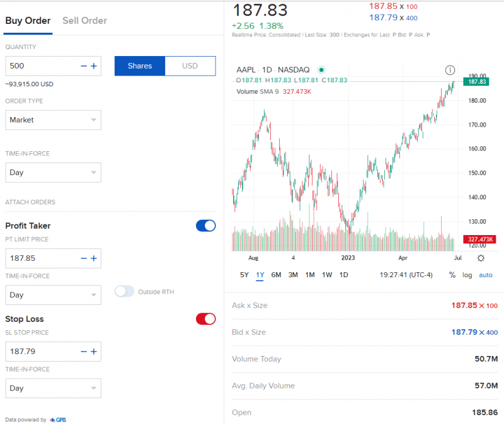Switch to the Sell Order tab

tap(84, 21)
